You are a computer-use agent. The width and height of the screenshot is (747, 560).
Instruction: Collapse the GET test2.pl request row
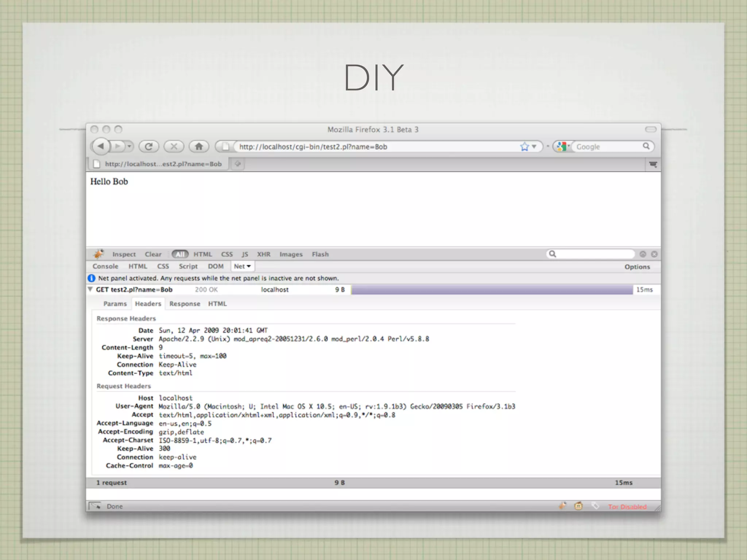pyautogui.click(x=90, y=289)
